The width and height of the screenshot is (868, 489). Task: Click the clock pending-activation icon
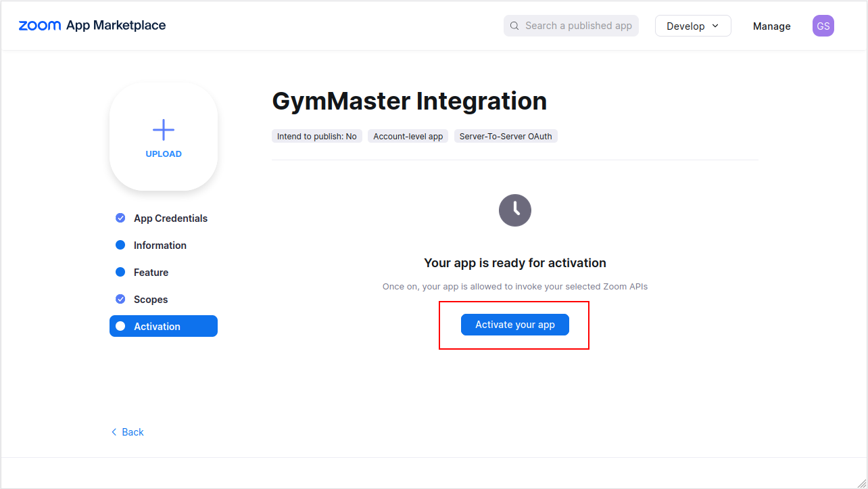click(515, 210)
